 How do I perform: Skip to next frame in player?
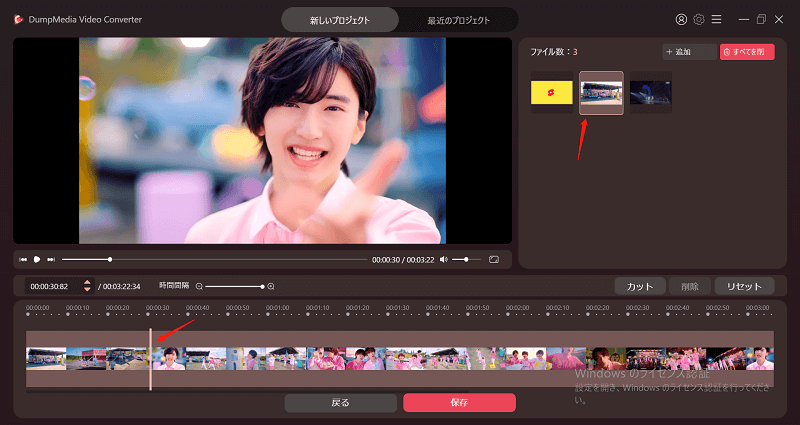pos(51,260)
